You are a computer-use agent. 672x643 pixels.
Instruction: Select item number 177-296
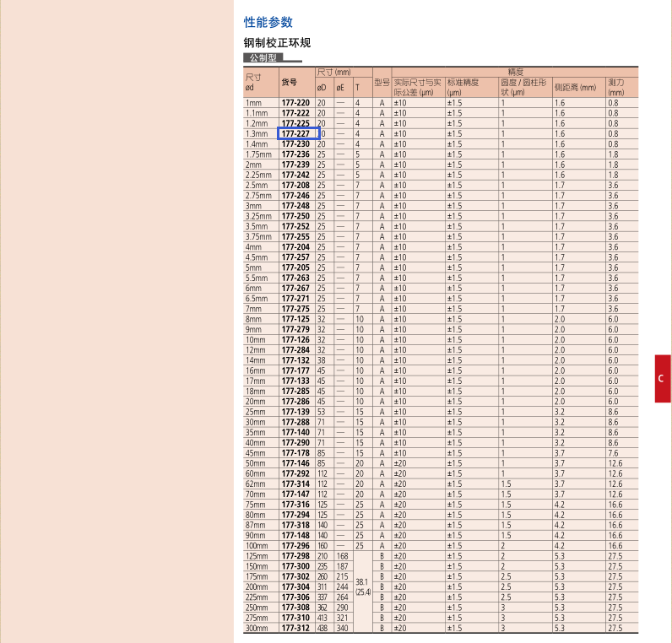(295, 546)
